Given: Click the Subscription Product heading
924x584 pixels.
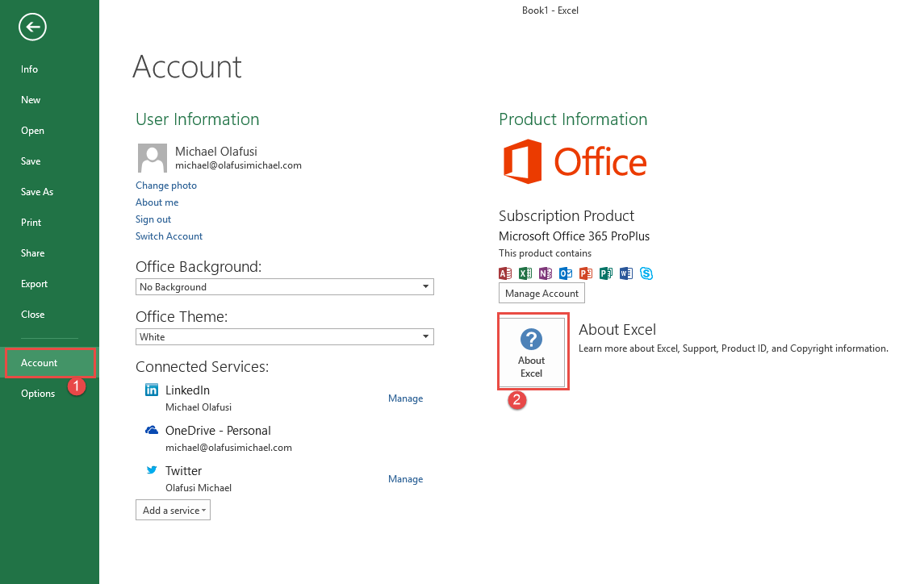Looking at the screenshot, I should pyautogui.click(x=567, y=215).
